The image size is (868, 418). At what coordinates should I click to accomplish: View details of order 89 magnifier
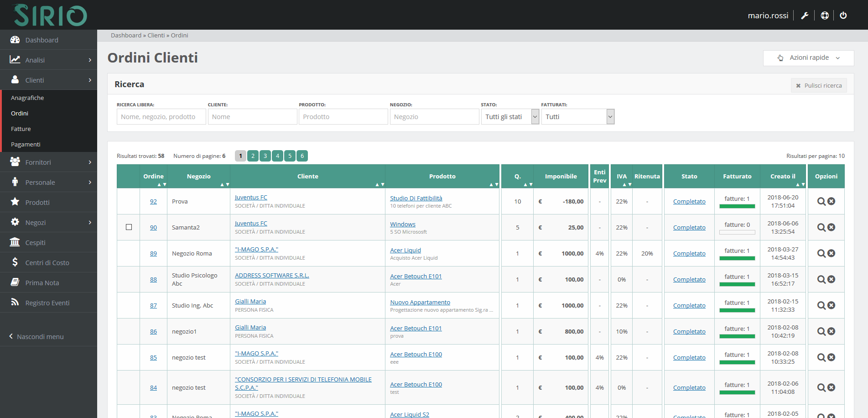tap(821, 253)
